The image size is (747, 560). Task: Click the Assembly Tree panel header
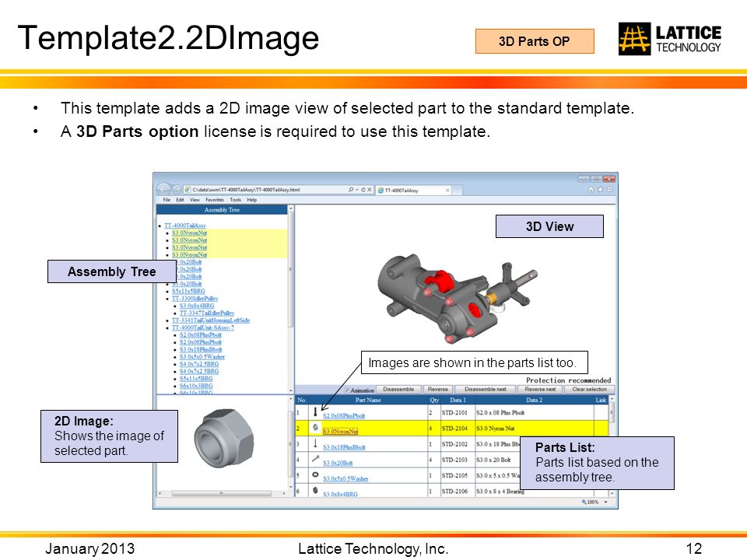click(222, 210)
